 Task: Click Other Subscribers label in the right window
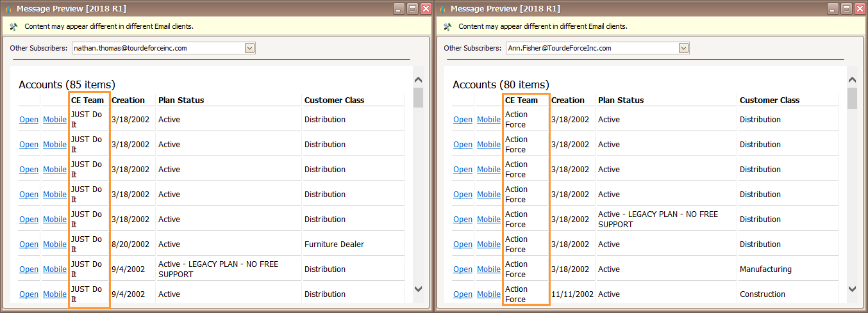pos(472,48)
